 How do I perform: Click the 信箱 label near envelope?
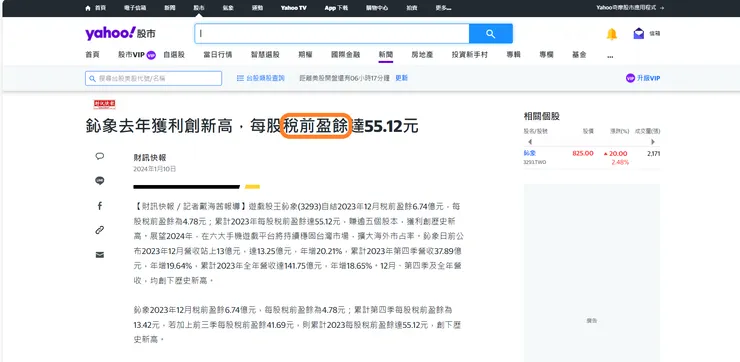point(655,34)
